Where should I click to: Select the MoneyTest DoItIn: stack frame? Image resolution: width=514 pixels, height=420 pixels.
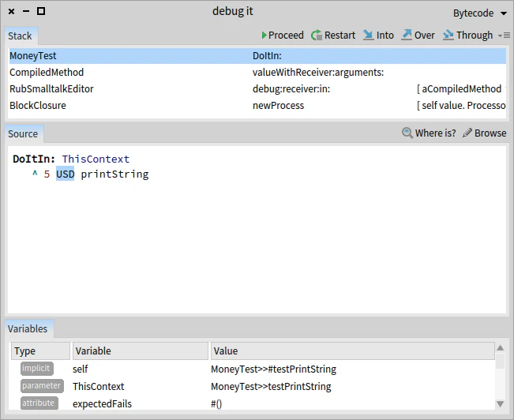pos(257,56)
